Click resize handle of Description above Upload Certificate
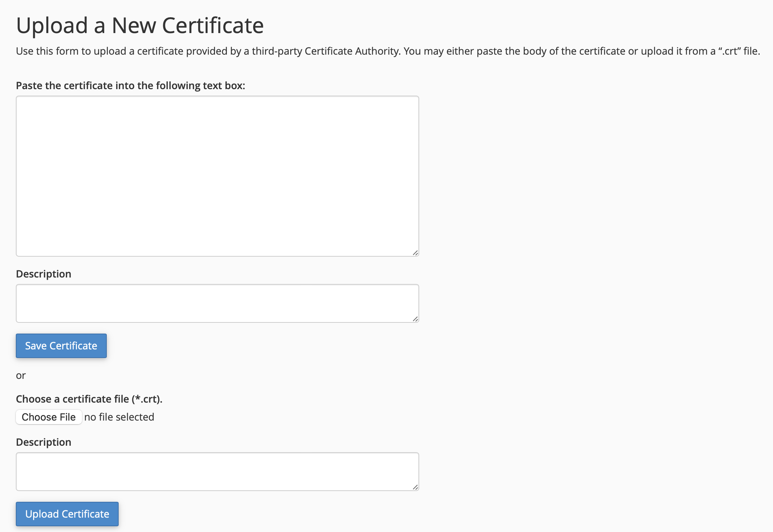 (x=415, y=487)
